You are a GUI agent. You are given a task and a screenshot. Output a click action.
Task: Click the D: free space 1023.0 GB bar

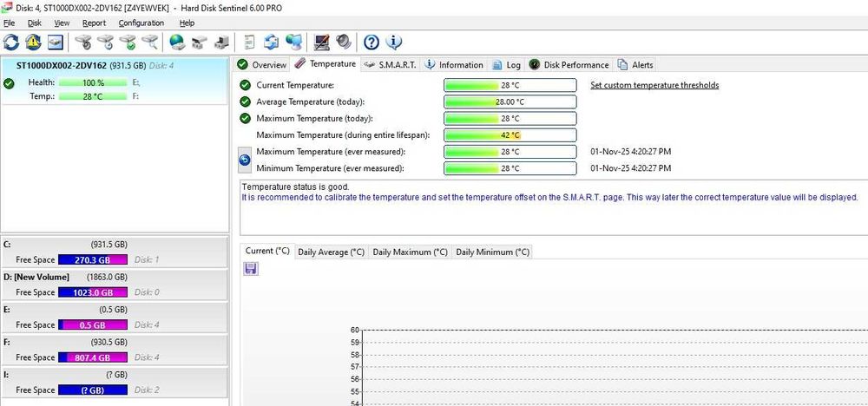click(x=93, y=292)
